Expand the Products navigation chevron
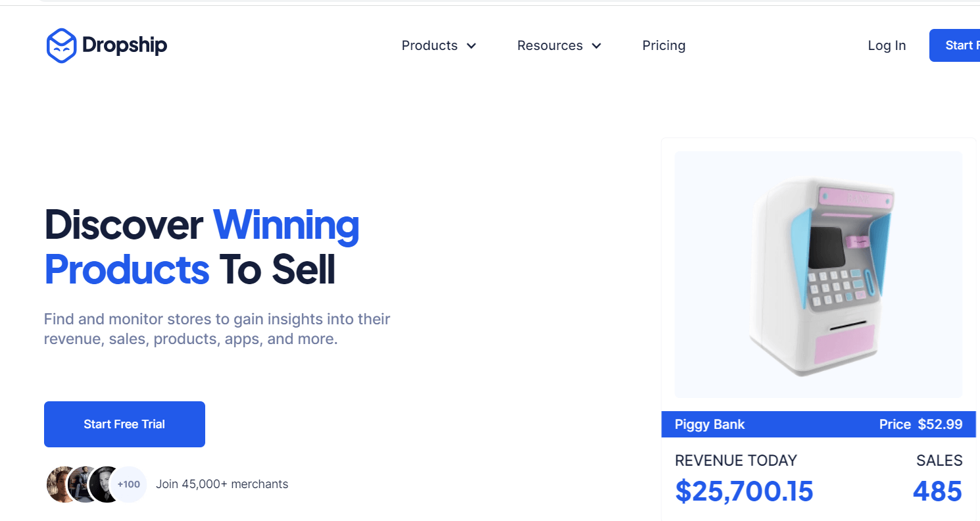 tap(471, 46)
